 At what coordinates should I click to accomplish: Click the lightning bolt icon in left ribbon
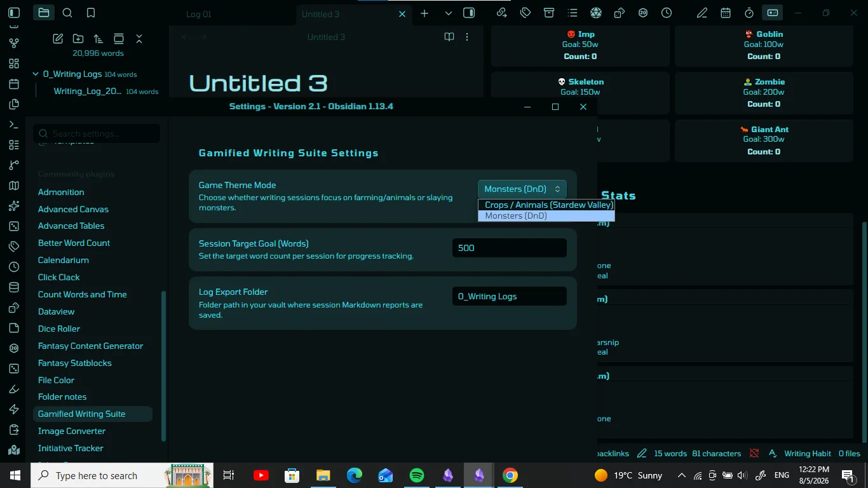tap(14, 409)
